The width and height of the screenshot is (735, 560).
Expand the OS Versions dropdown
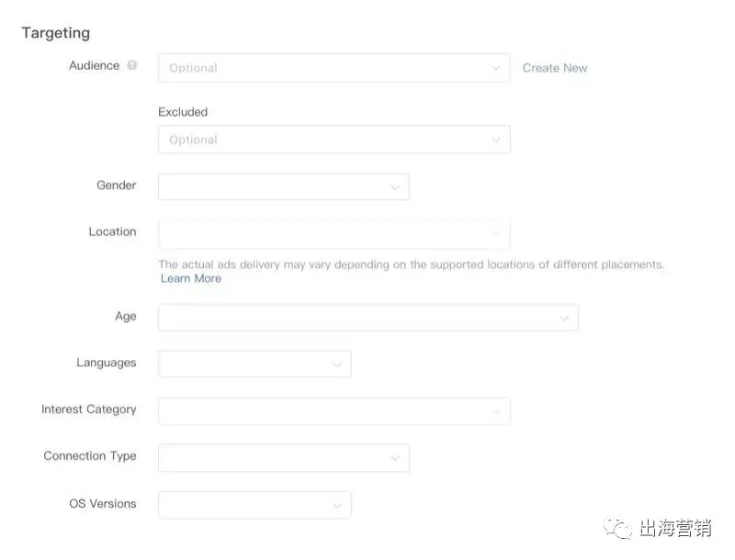(255, 505)
